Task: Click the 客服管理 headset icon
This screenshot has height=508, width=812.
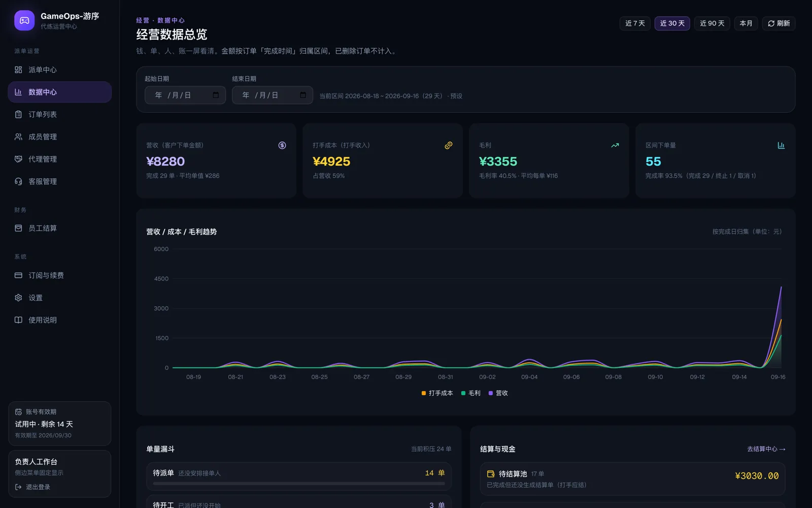Action: 18,181
